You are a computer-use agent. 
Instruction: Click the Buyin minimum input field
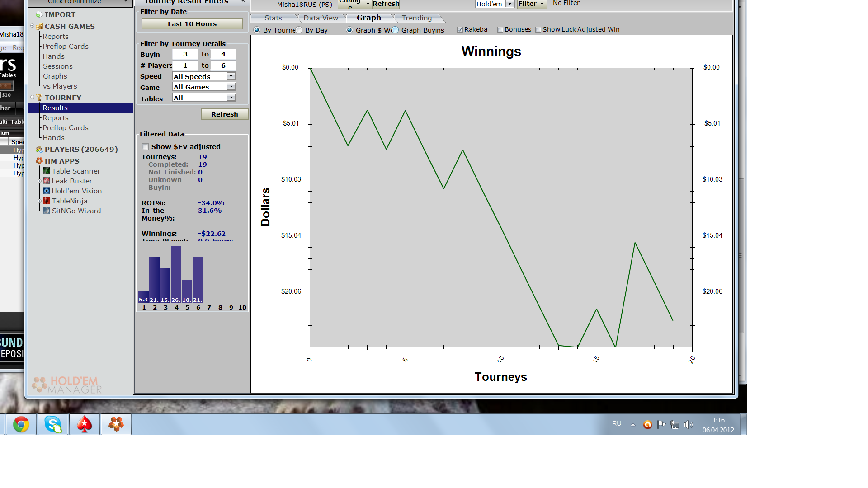point(185,54)
